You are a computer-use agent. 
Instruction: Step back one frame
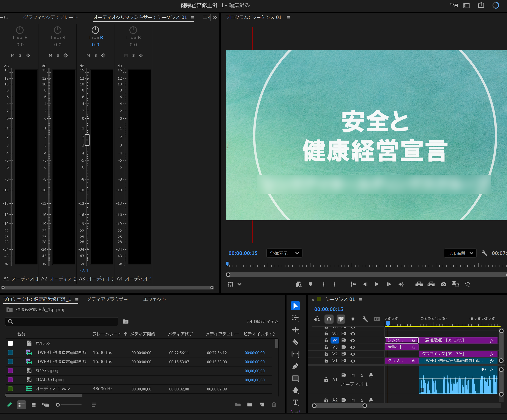click(365, 284)
